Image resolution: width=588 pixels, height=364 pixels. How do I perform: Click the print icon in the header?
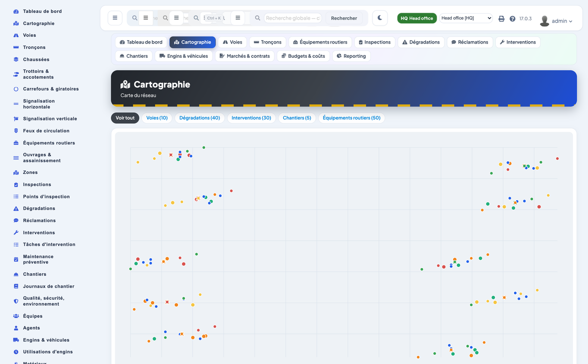[x=501, y=19]
